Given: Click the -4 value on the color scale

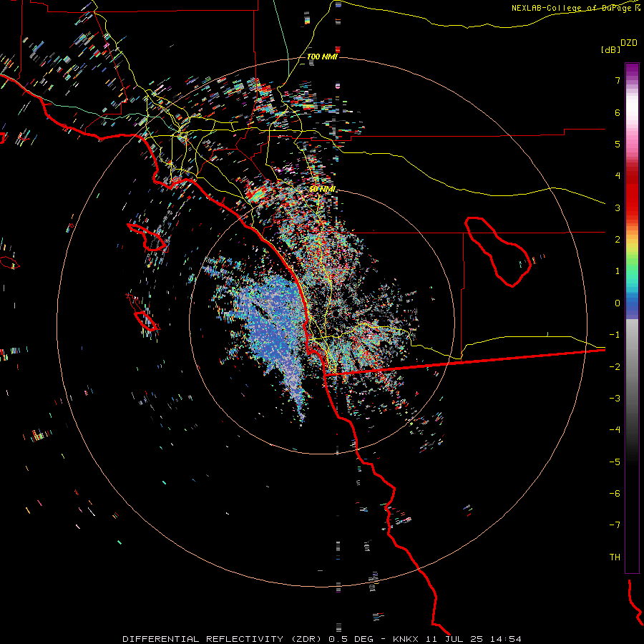Looking at the screenshot, I should pyautogui.click(x=615, y=430).
